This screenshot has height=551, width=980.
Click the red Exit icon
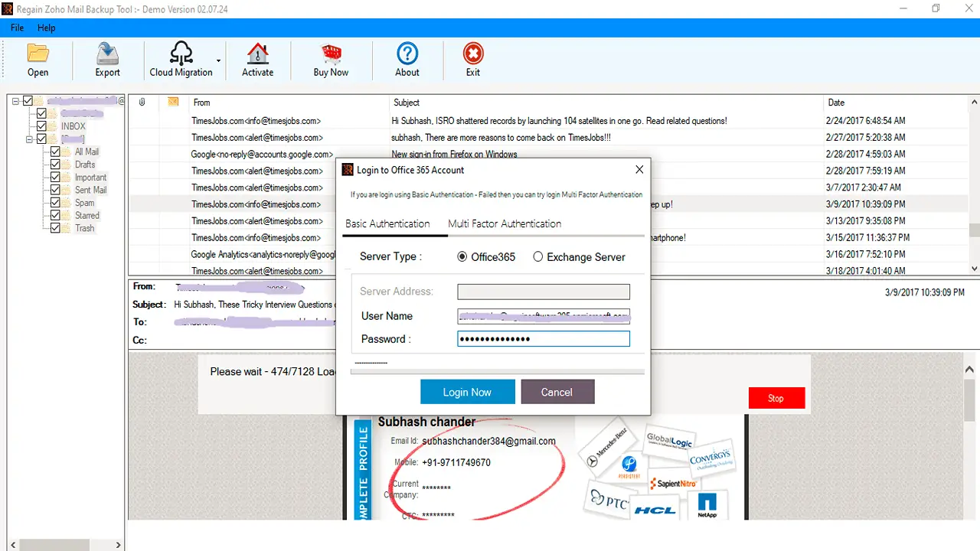coord(473,53)
